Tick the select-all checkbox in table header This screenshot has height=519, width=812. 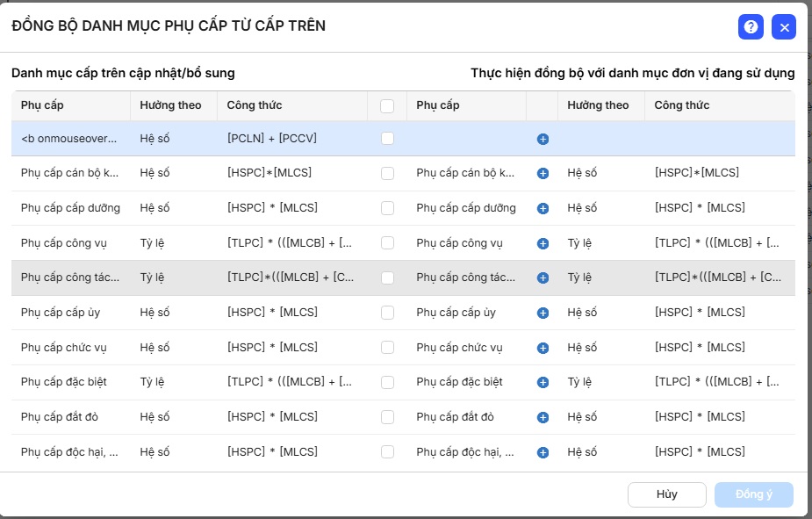pyautogui.click(x=387, y=106)
